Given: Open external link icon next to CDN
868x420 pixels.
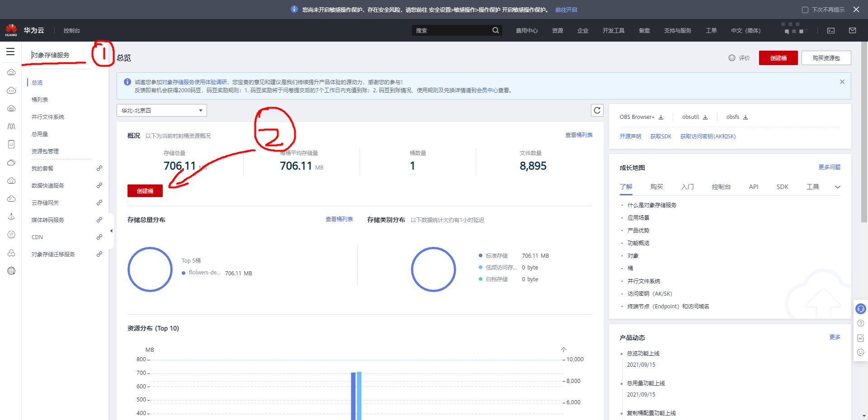Looking at the screenshot, I should (99, 237).
